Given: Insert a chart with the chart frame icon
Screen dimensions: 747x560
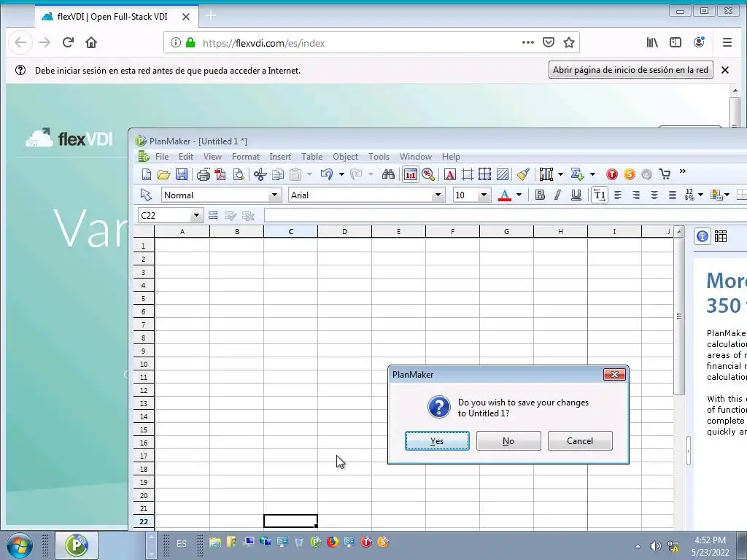Looking at the screenshot, I should point(546,174).
